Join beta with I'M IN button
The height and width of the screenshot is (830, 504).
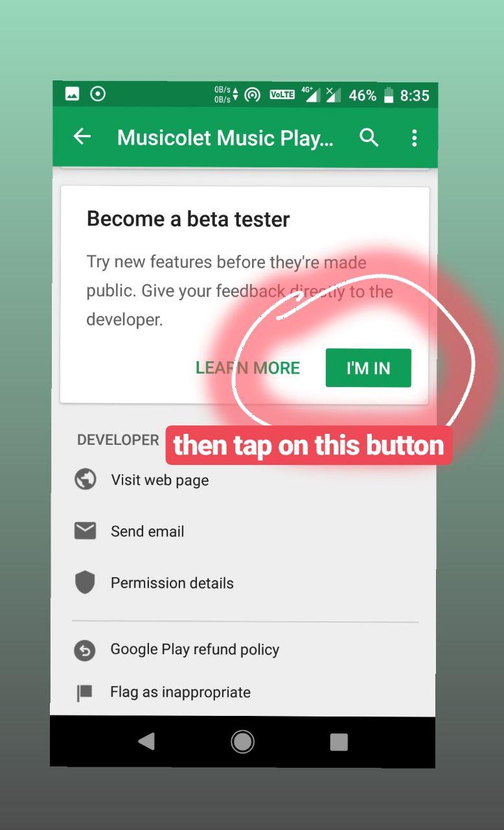(368, 368)
